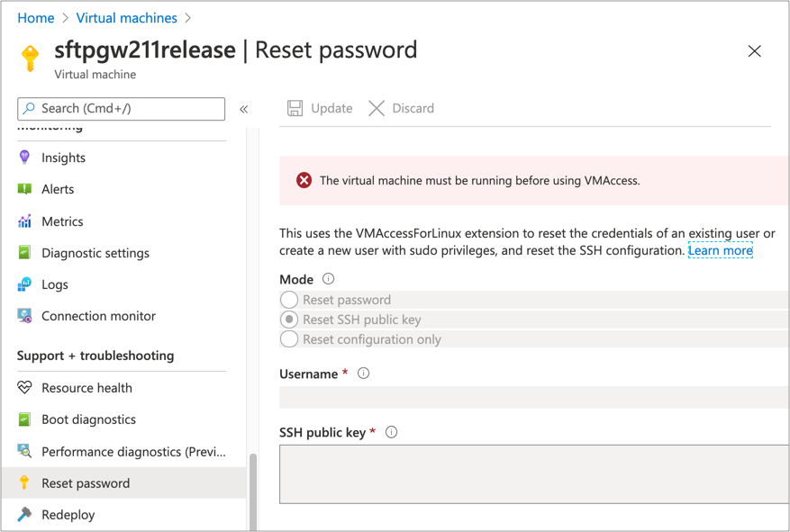The width and height of the screenshot is (790, 532).
Task: Click the Virtual machines breadcrumb link
Action: 126,18
